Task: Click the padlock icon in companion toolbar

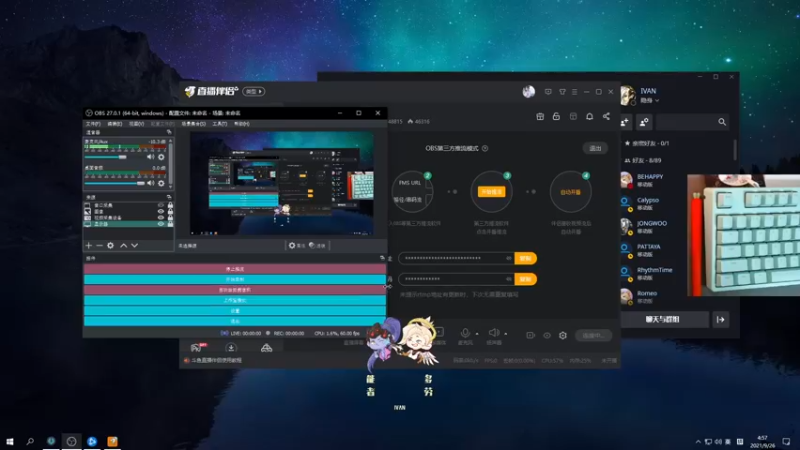Action: tap(556, 116)
